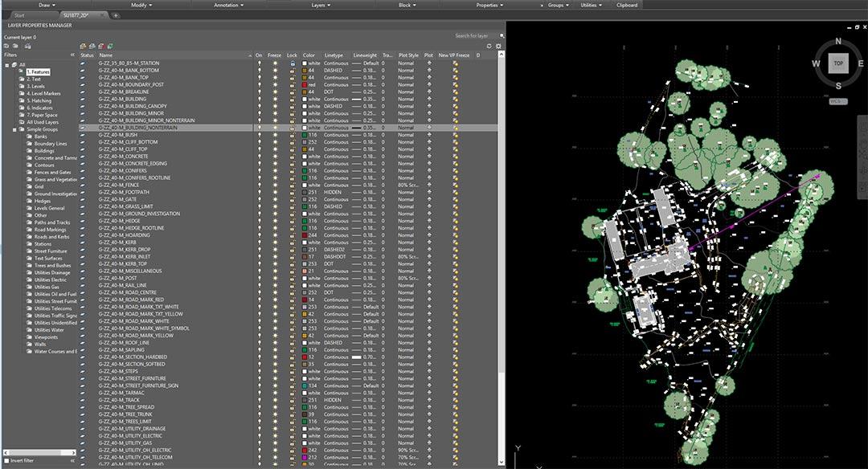Click the New VP Freeze column header

[x=454, y=55]
